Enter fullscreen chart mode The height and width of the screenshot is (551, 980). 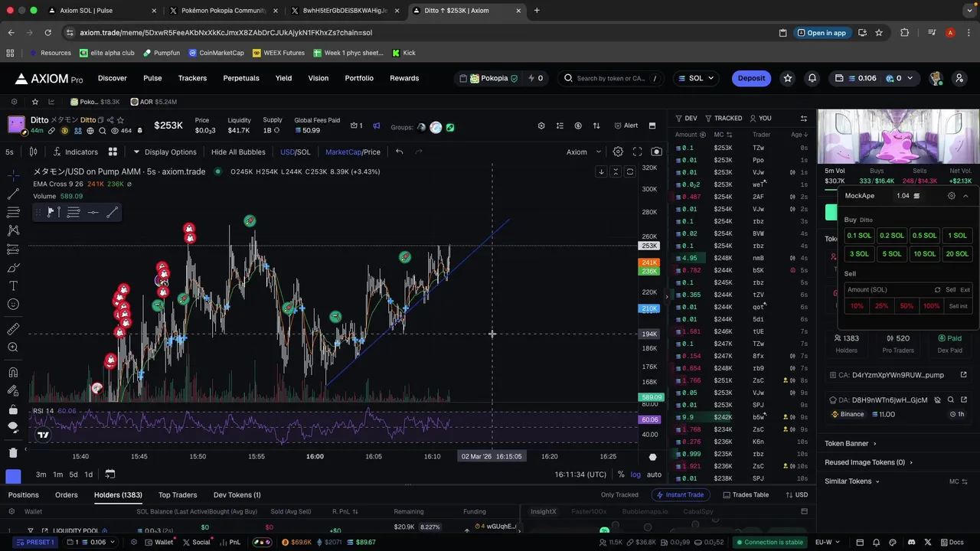click(x=637, y=152)
